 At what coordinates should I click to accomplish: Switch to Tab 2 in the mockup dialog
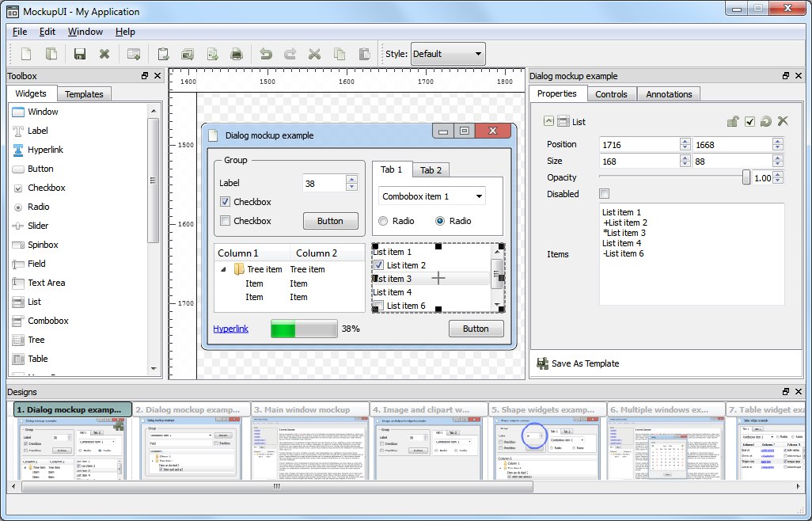431,170
